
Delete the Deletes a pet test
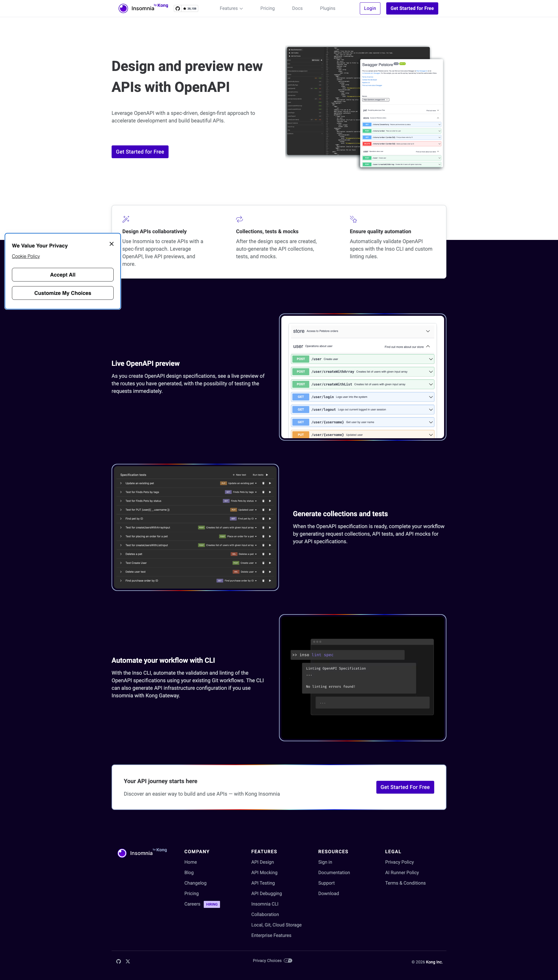pyautogui.click(x=263, y=554)
